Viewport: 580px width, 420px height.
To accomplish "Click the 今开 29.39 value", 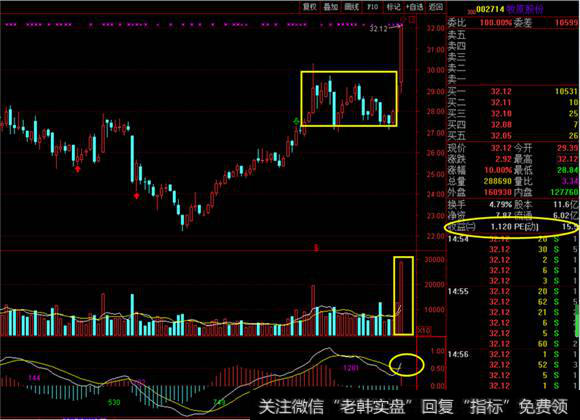I will [x=567, y=148].
